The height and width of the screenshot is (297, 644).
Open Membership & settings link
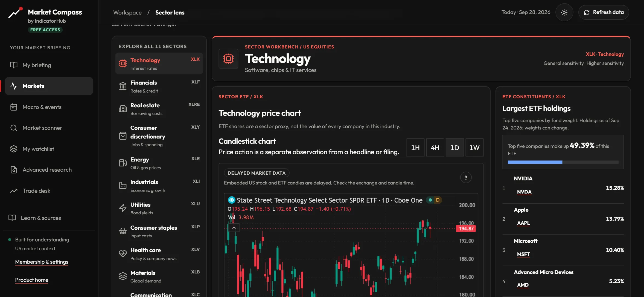42,262
